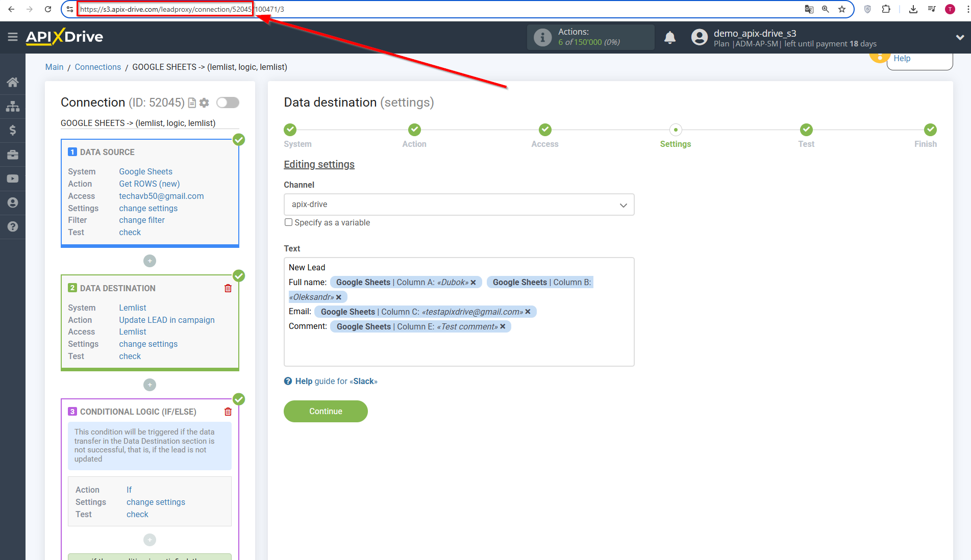The width and height of the screenshot is (971, 560).
Task: Click the Lemlist access link in Data Destination
Action: tap(133, 332)
